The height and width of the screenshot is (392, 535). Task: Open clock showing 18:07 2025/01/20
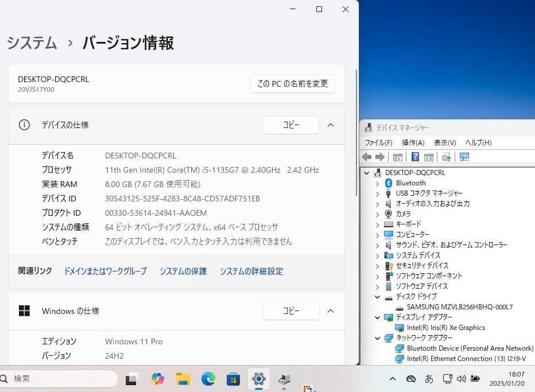(x=507, y=379)
